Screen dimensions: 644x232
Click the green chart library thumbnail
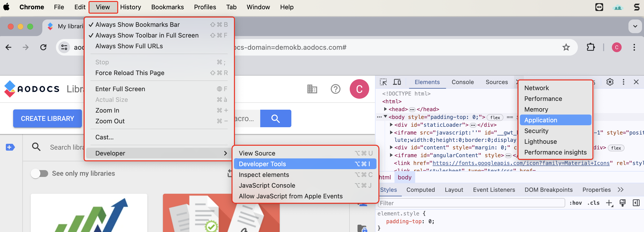coord(89,213)
